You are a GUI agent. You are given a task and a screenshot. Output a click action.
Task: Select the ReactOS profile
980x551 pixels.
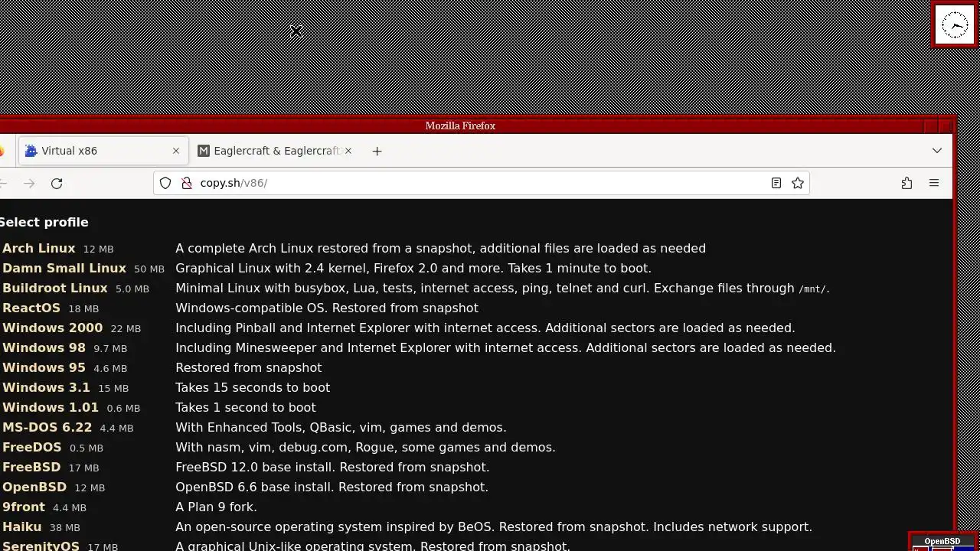tap(31, 308)
